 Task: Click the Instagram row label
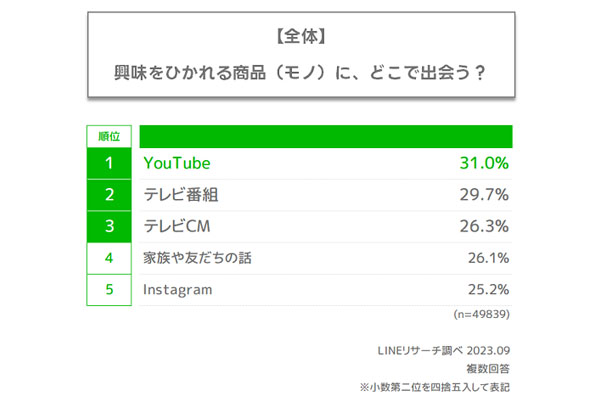pyautogui.click(x=179, y=290)
